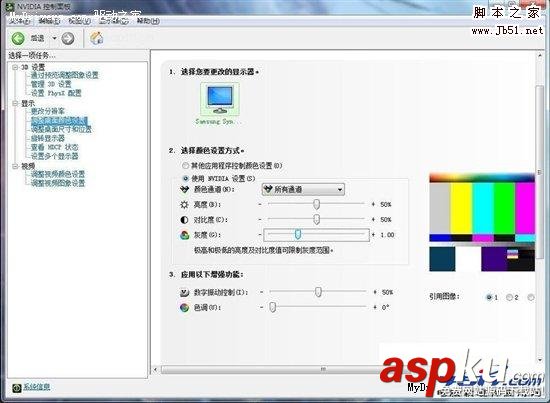Click the gamma icon beside 灰度
This screenshot has width=550, height=403.
pos(185,235)
